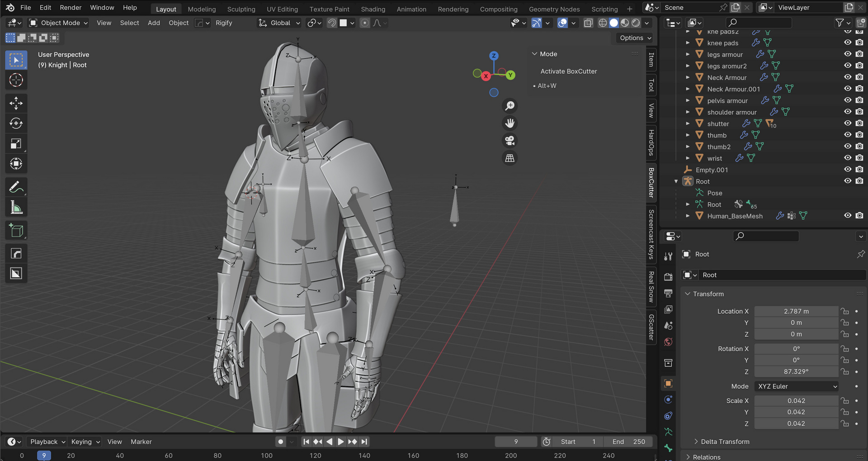This screenshot has height=461, width=868.
Task: Open the Playback dropdown menu
Action: [47, 442]
